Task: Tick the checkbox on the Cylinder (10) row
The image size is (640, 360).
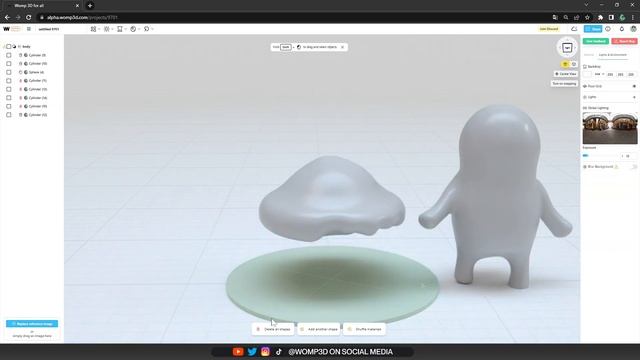Action: tap(9, 64)
